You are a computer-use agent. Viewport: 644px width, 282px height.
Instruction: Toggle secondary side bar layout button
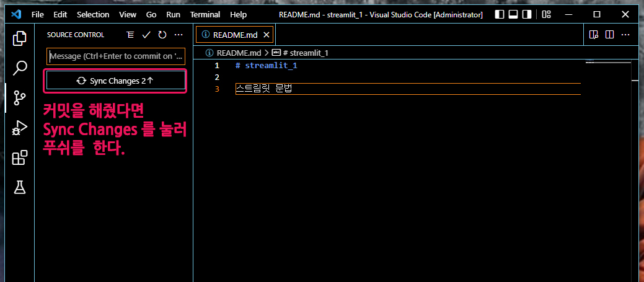tap(526, 14)
